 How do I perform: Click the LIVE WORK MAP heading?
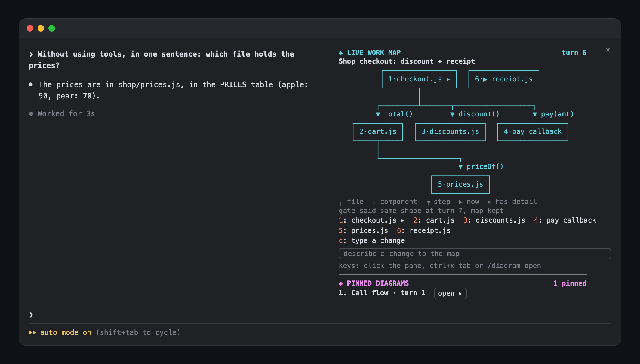click(374, 53)
